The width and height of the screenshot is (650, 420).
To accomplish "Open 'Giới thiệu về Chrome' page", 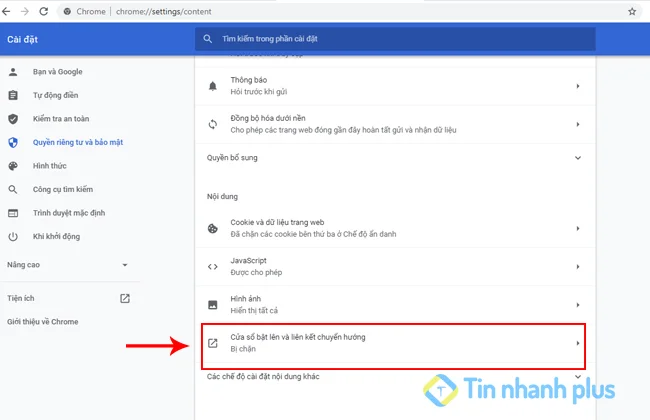I will [x=43, y=322].
